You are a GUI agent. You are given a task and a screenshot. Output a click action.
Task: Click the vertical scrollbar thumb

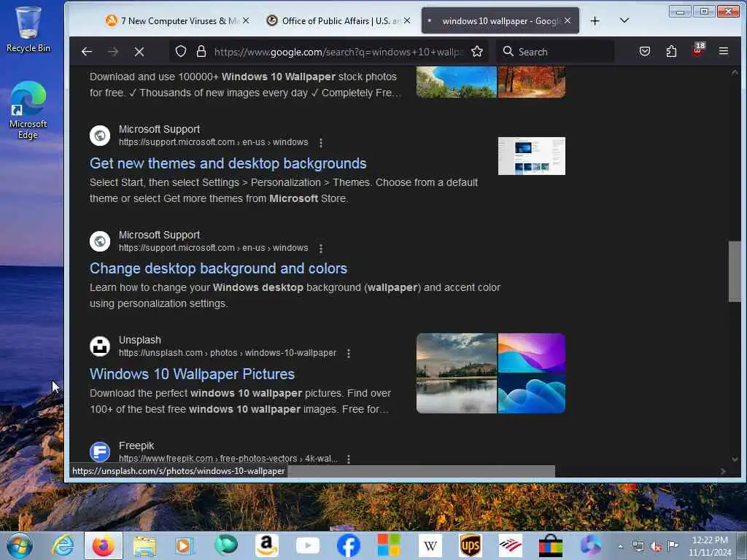tap(734, 271)
